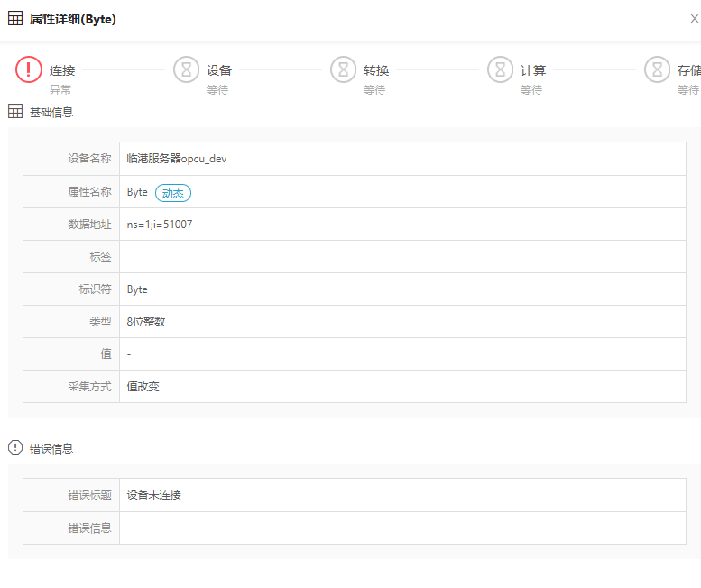Click the 错误信息 section heading
Viewport: 701px width, 588px height.
(x=51, y=448)
